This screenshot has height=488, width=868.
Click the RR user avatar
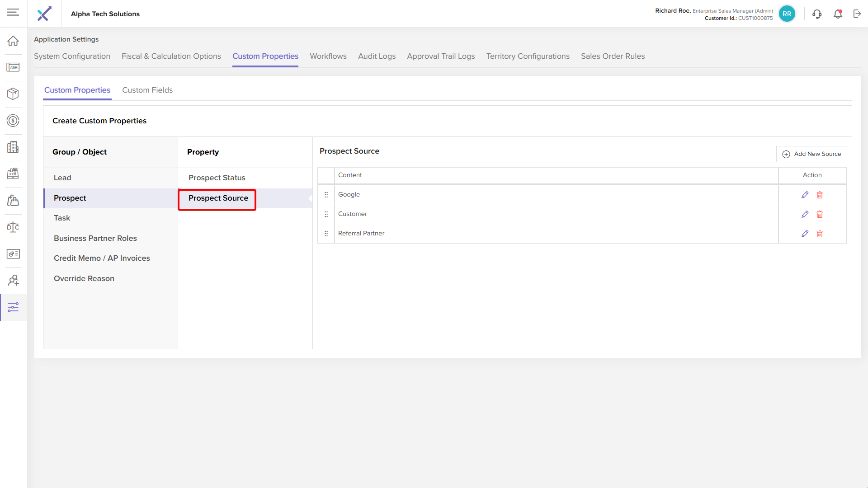click(787, 14)
